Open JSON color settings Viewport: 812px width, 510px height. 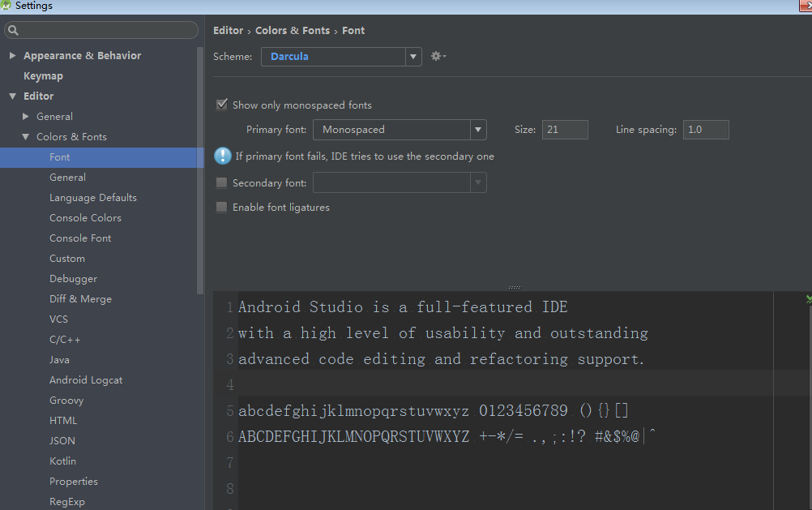[x=62, y=440]
